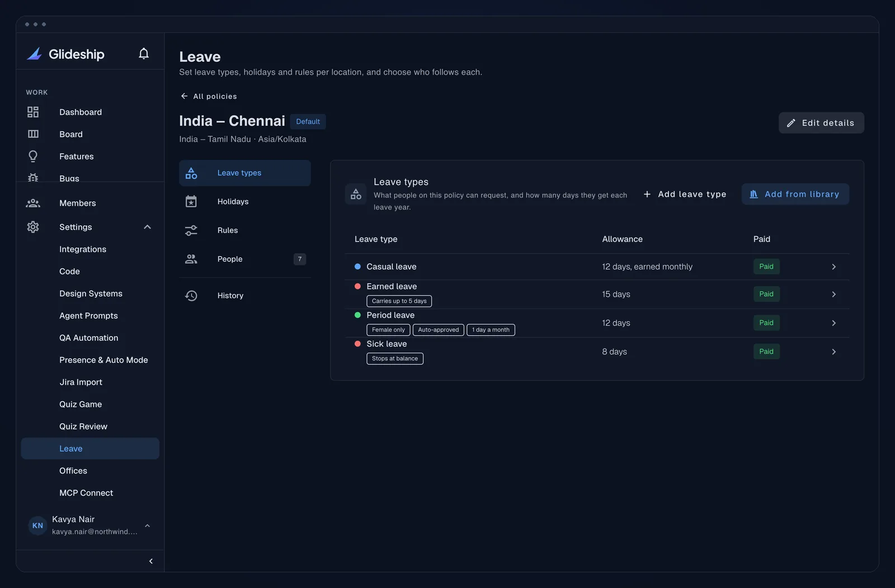Screen dimensions: 895x588
Task: Go back to All policies
Action: 209,96
